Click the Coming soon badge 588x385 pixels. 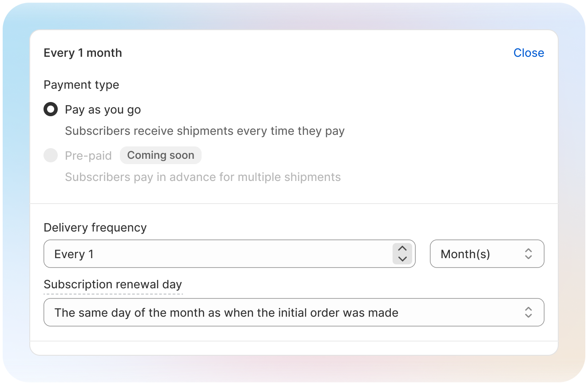(x=160, y=155)
